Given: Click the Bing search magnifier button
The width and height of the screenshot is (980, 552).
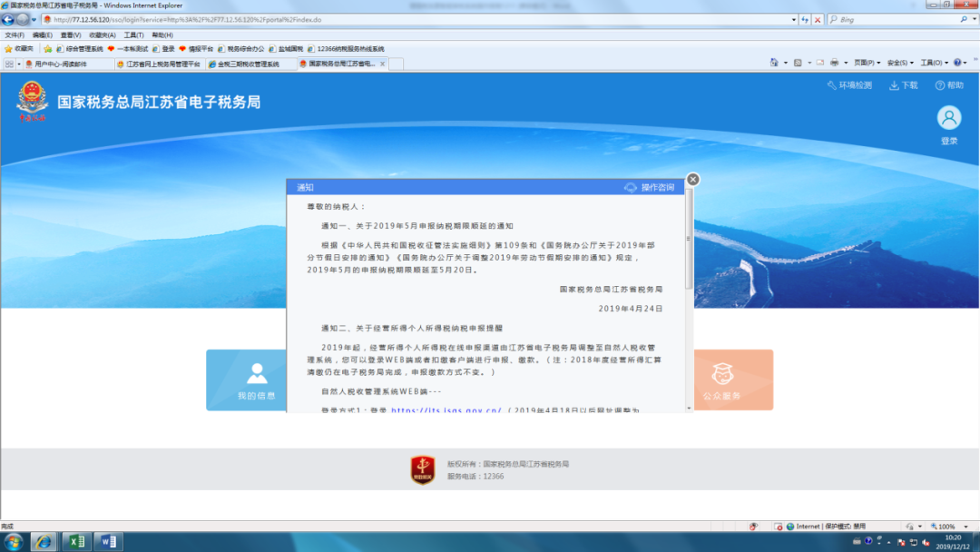Looking at the screenshot, I should point(963,20).
